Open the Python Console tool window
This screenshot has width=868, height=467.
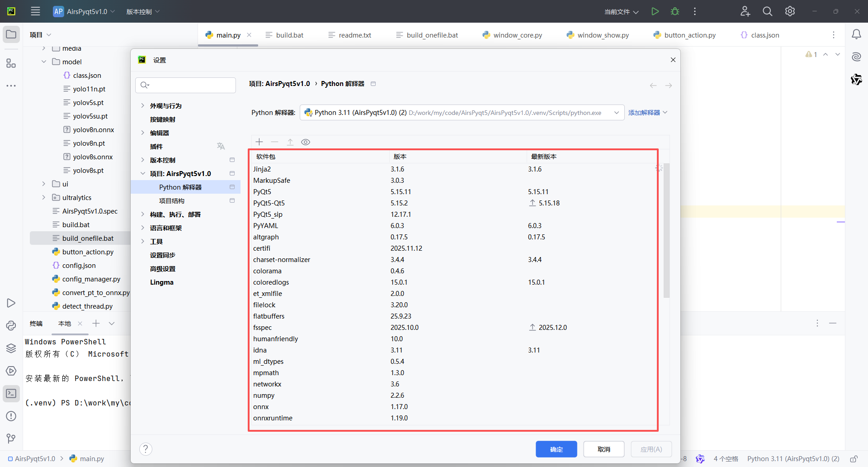[11, 326]
